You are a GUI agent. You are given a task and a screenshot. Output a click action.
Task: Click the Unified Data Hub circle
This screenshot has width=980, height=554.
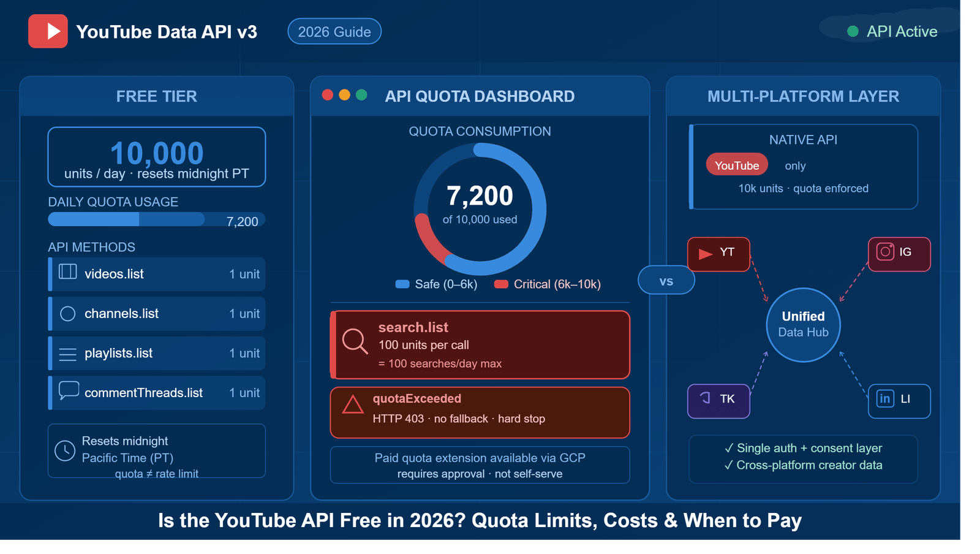point(803,325)
